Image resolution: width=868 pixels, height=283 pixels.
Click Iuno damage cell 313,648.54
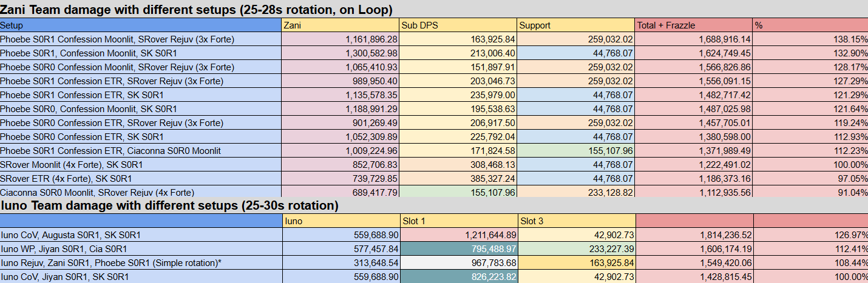(341, 262)
